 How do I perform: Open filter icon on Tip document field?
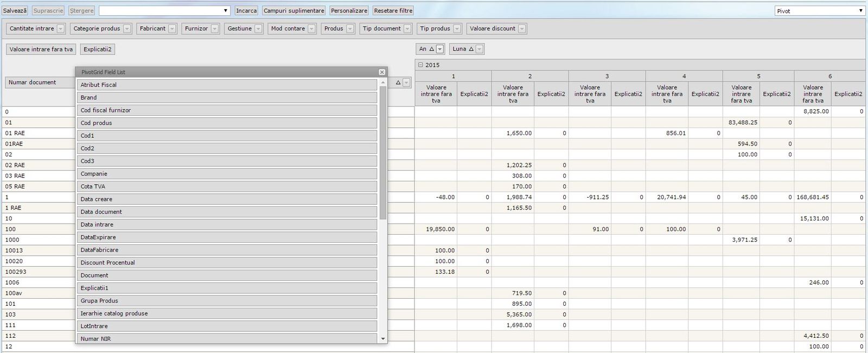(x=407, y=29)
